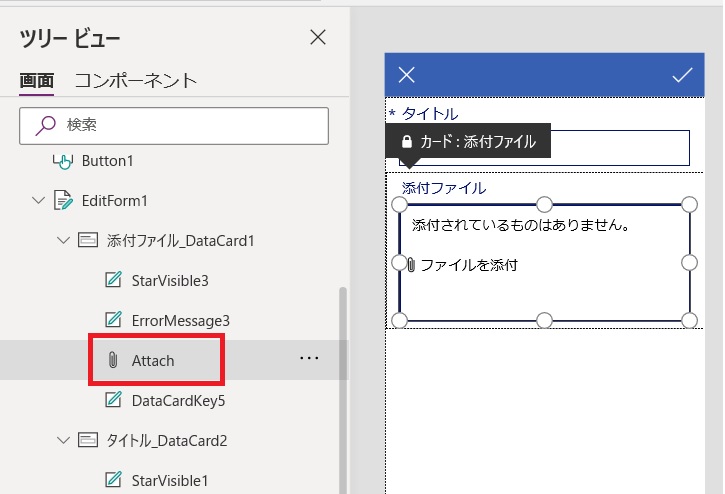Click the カード : 添付ファイル lock tag
This screenshot has height=494, width=725.
tap(468, 141)
